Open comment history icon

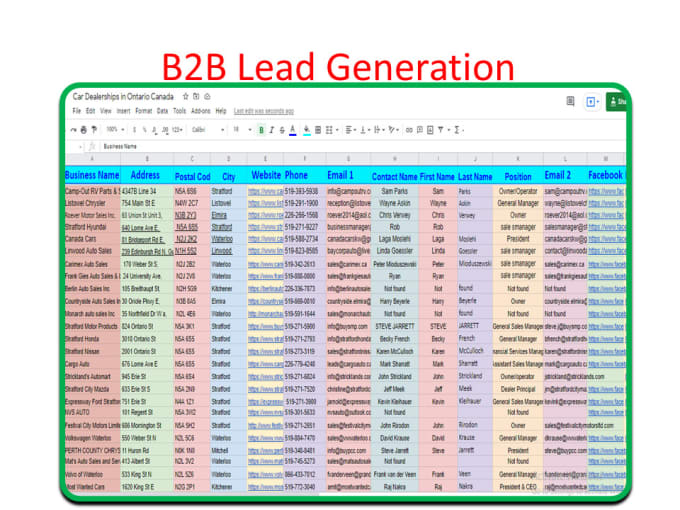(570, 101)
